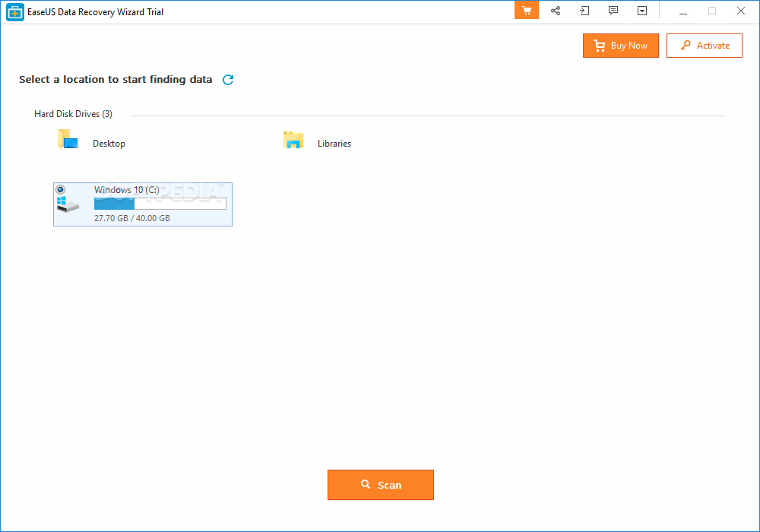Screen dimensions: 760x532
Task: Select the Libraries folder icon
Action: (293, 140)
